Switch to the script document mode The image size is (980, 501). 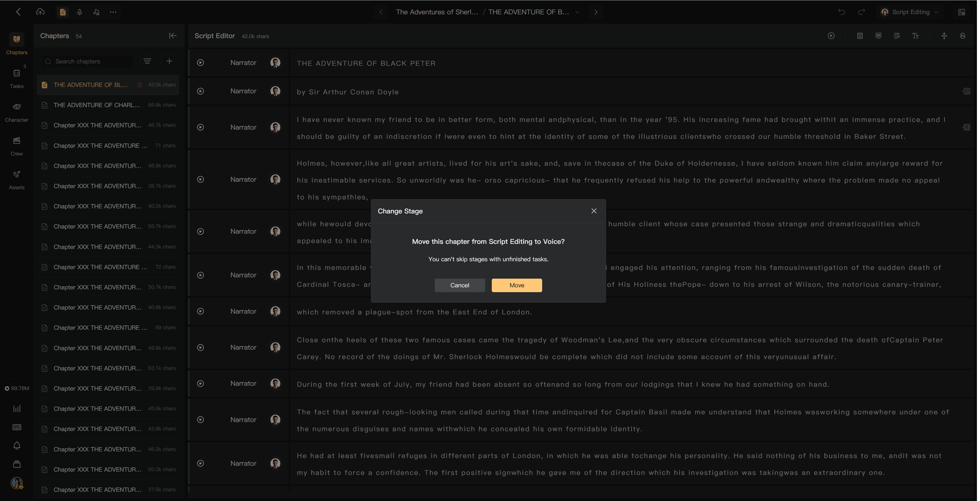(63, 12)
